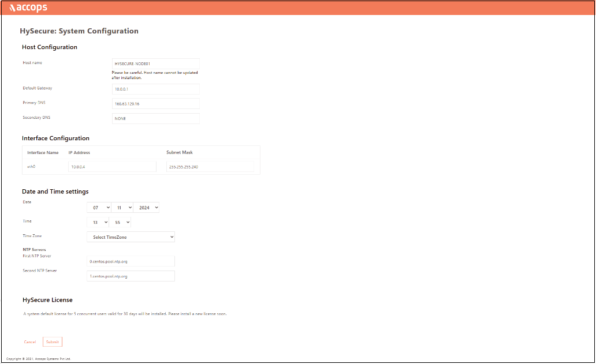The height and width of the screenshot is (364, 596).
Task: Click the 'Interface Name' column header
Action: (x=43, y=153)
